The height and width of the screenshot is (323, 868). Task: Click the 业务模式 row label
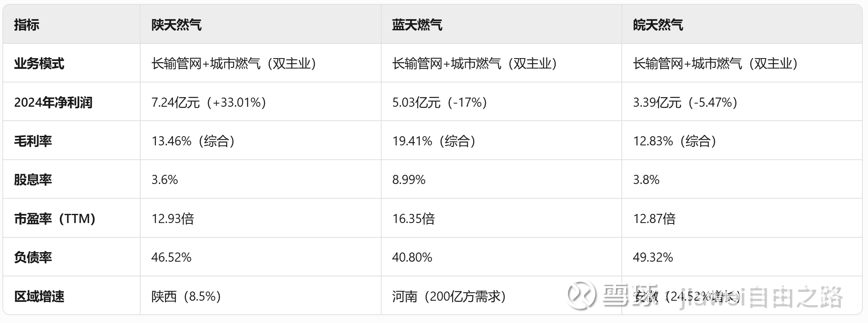pos(39,63)
